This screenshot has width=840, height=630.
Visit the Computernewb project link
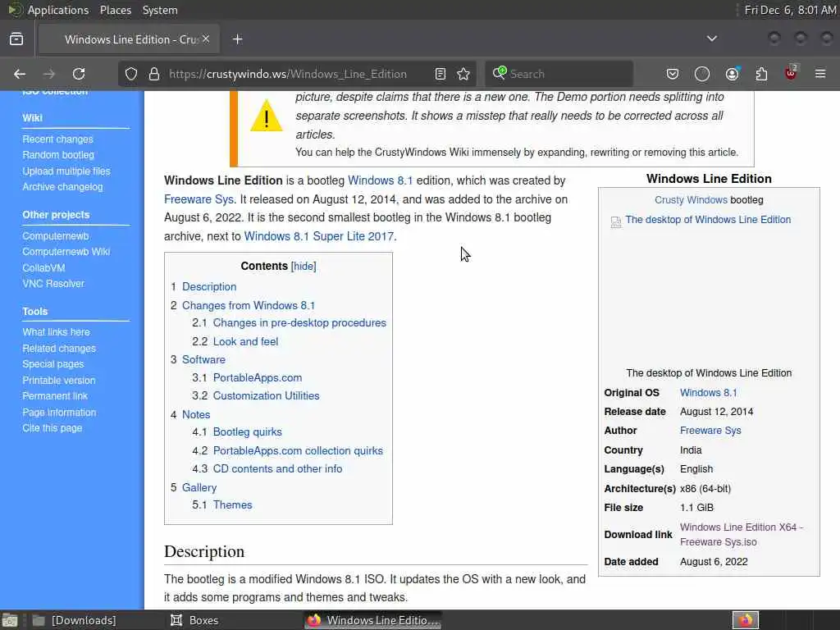pyautogui.click(x=56, y=236)
